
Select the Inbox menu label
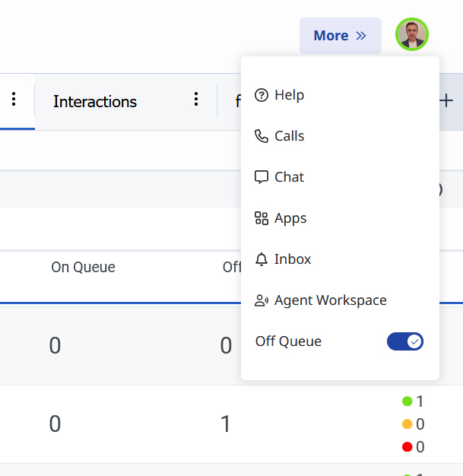pos(293,259)
